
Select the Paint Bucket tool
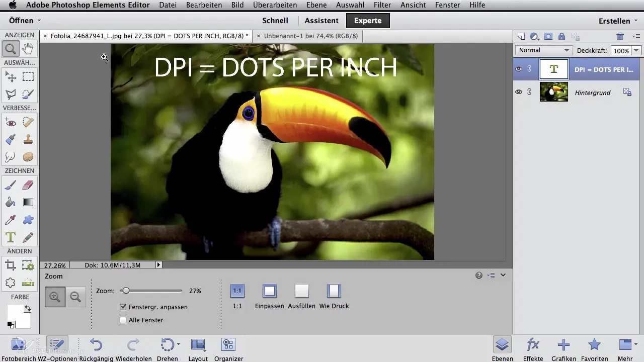[10, 203]
